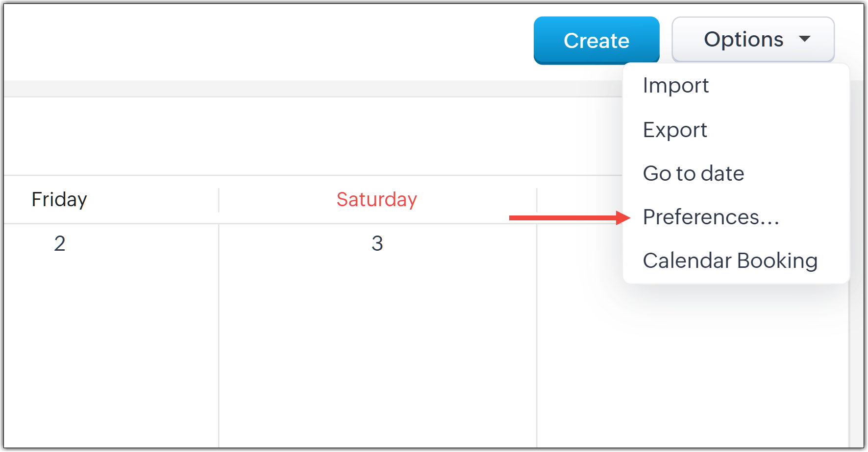Click empty space in Friday's day cell
The height and width of the screenshot is (452, 868).
(110, 343)
